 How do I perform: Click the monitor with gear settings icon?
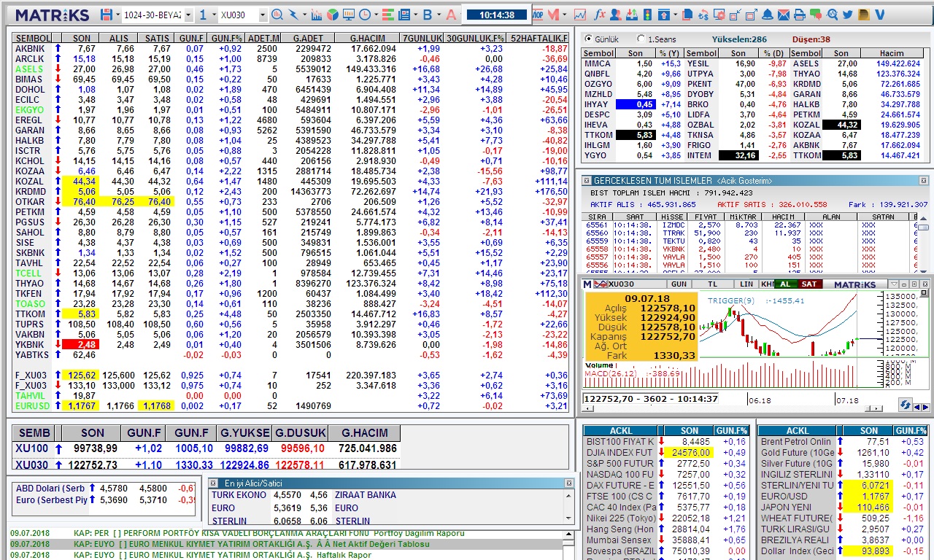(x=719, y=15)
